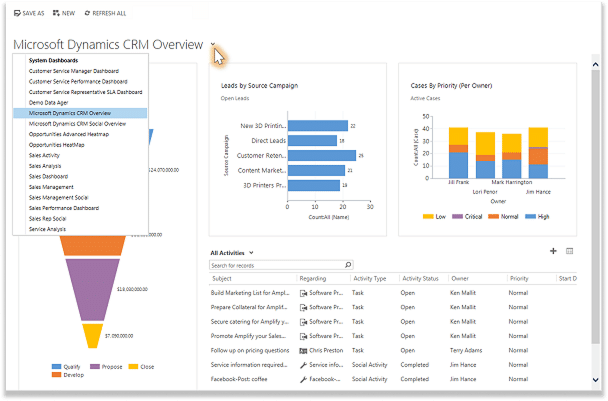Open owner Terry Adams link
608x401 pixels.
(466, 350)
